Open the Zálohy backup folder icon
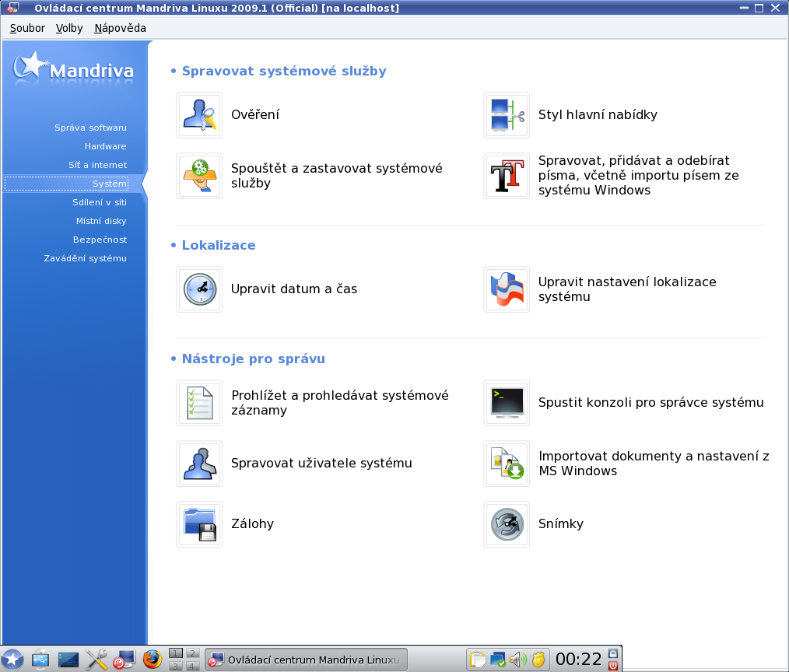This screenshot has width=789, height=672. (x=199, y=524)
